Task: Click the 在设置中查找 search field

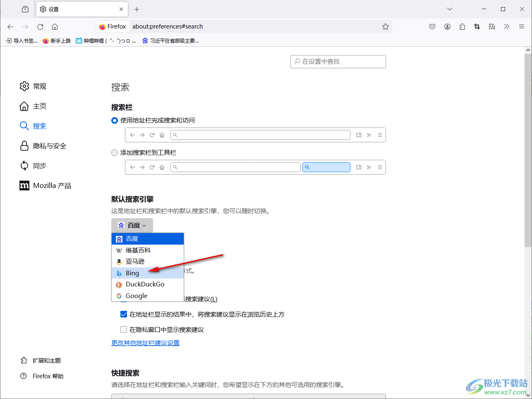Action: click(x=338, y=62)
